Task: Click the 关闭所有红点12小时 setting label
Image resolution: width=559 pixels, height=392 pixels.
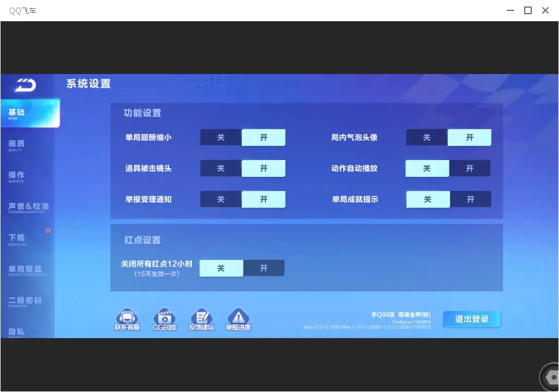Action: click(156, 264)
